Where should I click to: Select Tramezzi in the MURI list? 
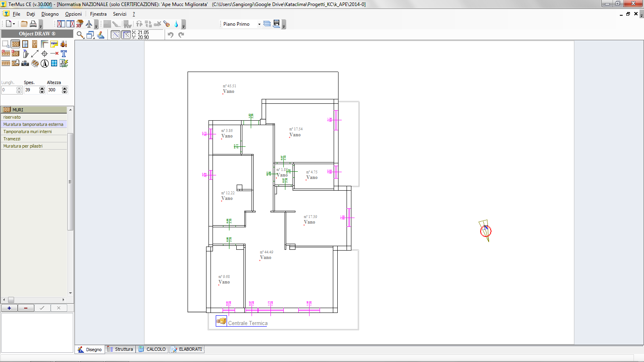click(x=12, y=139)
